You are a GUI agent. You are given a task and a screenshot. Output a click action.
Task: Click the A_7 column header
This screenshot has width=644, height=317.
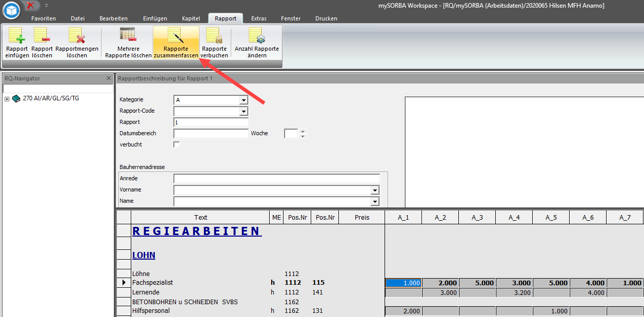(x=625, y=218)
